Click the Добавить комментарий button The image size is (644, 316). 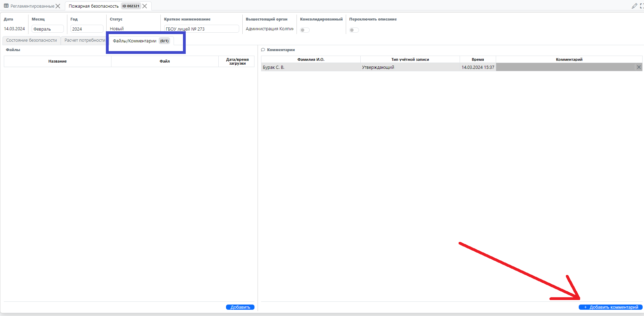click(610, 307)
